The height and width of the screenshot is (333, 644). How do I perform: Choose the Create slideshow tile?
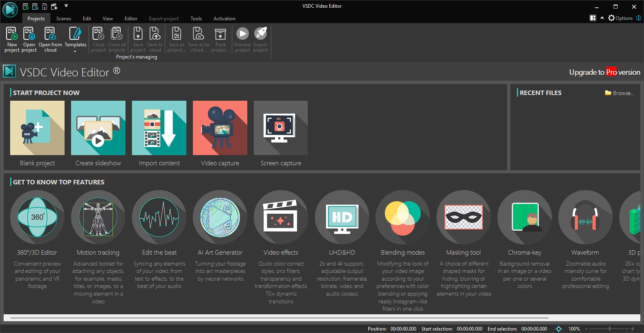[98, 128]
